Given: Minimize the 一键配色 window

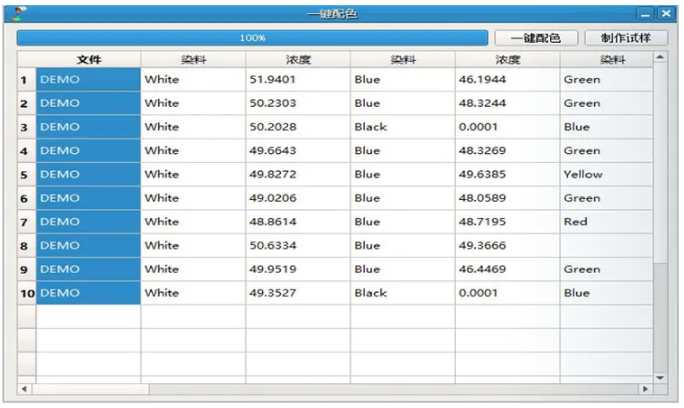Looking at the screenshot, I should (645, 14).
